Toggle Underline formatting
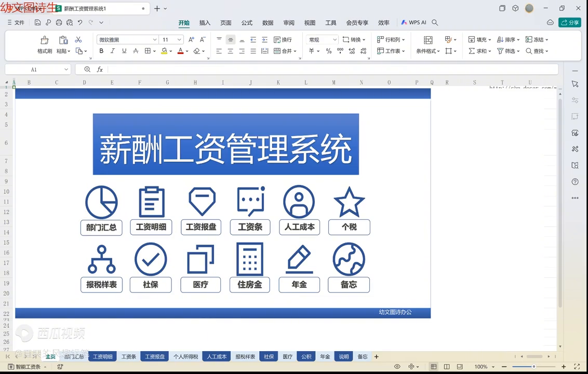 coord(124,51)
